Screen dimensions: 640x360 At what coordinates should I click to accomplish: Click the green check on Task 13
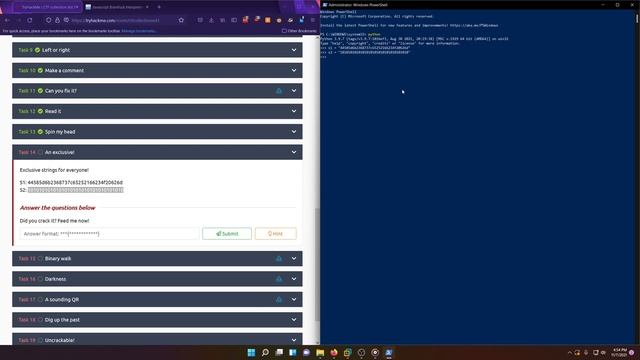tap(40, 132)
